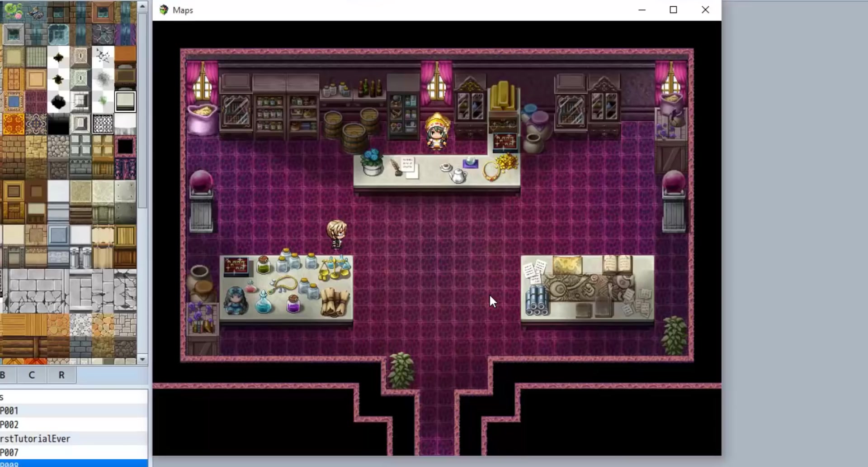This screenshot has height=467, width=868.
Task: Select the currently highlighted blank tile swatch
Action: click(x=125, y=101)
